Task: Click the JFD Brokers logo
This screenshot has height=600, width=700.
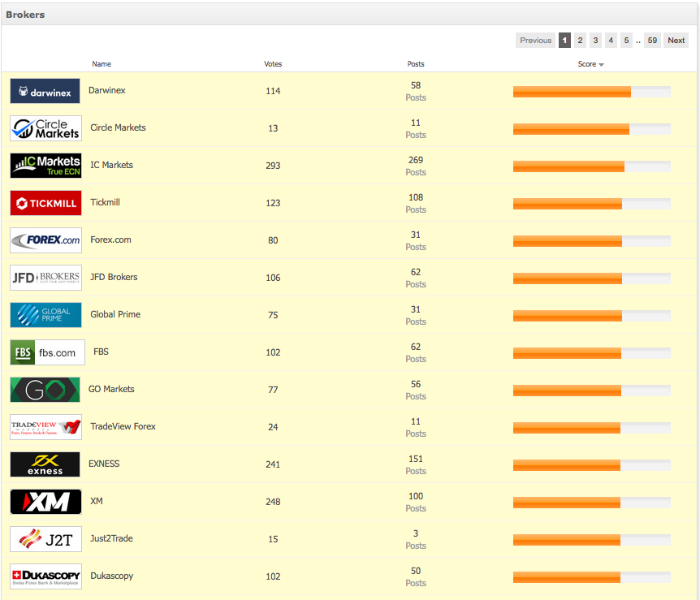Action: coord(46,278)
